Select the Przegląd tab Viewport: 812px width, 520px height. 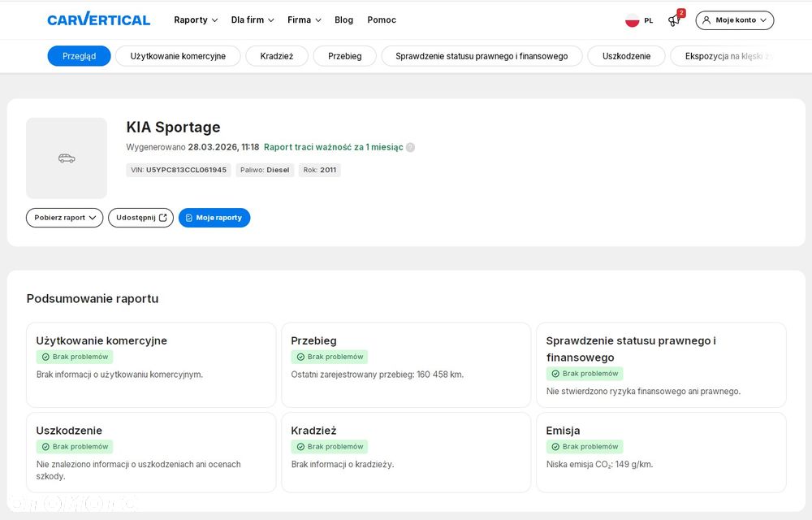tap(80, 56)
